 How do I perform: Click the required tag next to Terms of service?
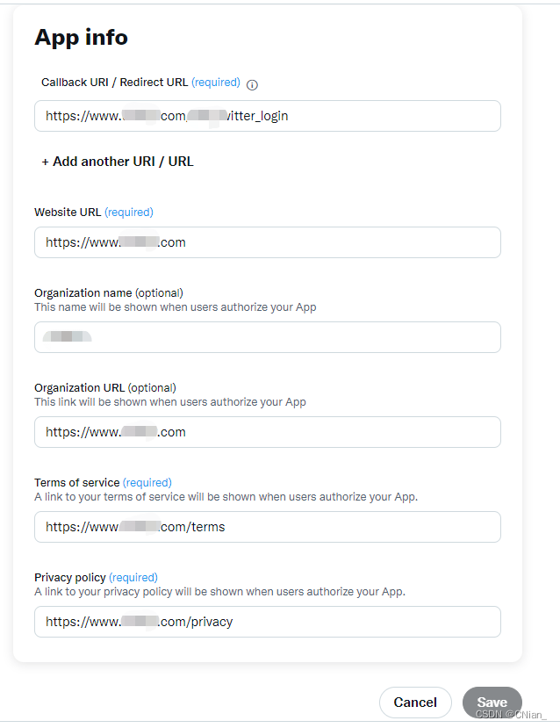tap(147, 482)
